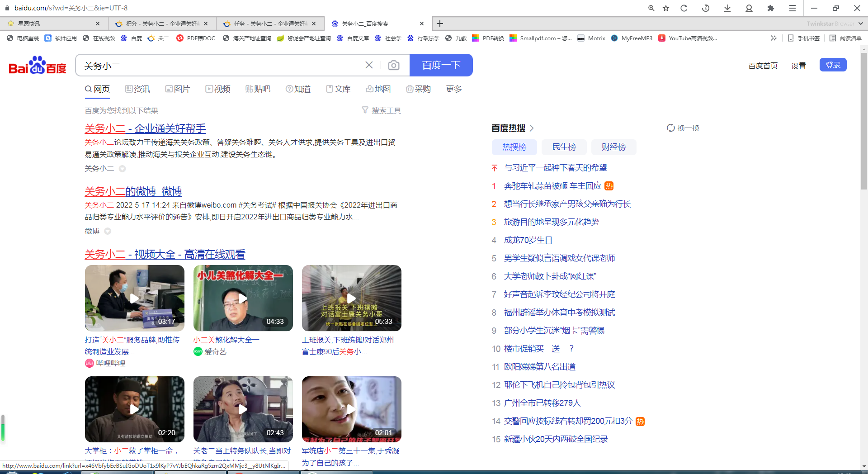Click the browser address bar URL
Image resolution: width=868 pixels, height=474 pixels.
coord(71,8)
